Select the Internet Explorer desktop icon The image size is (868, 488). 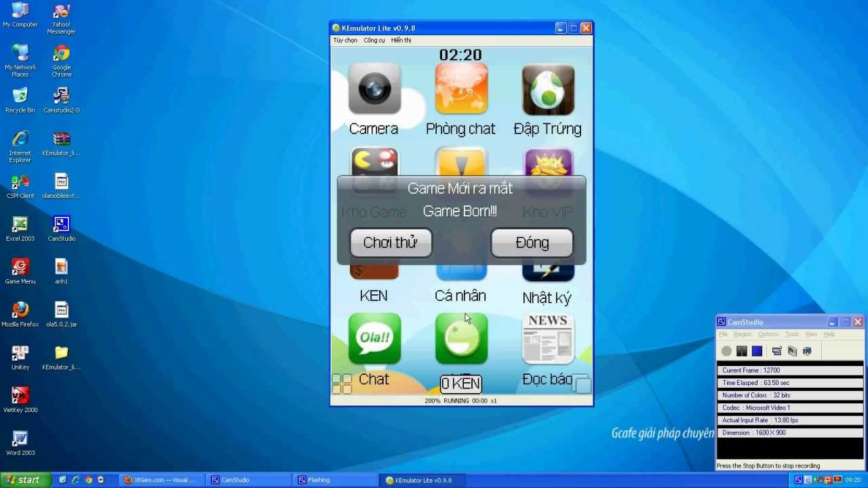20,146
